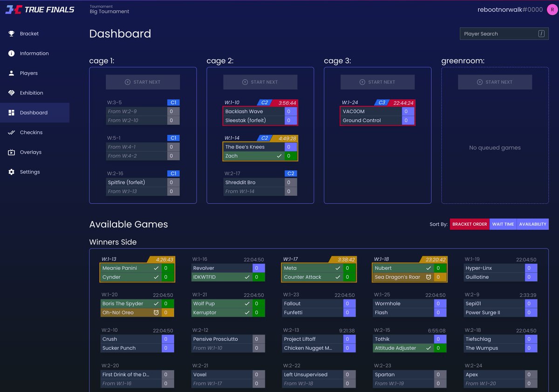Screen dimensions: 559x392
Task: Select Spartan in game W:2-23
Action: point(404,374)
